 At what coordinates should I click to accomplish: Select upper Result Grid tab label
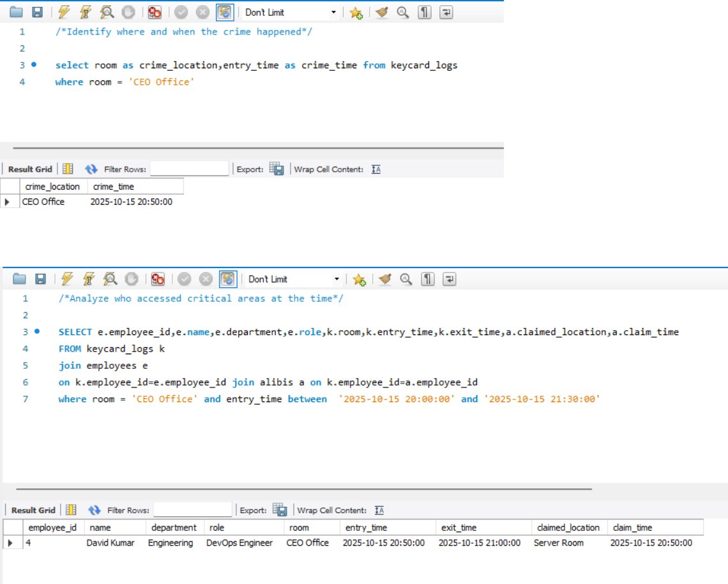tap(30, 169)
